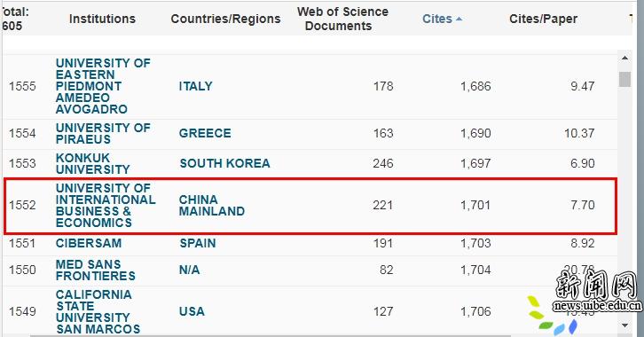Screen dimensions: 644x337
Task: Click the SOUTH KOREA country link
Action: click(224, 163)
